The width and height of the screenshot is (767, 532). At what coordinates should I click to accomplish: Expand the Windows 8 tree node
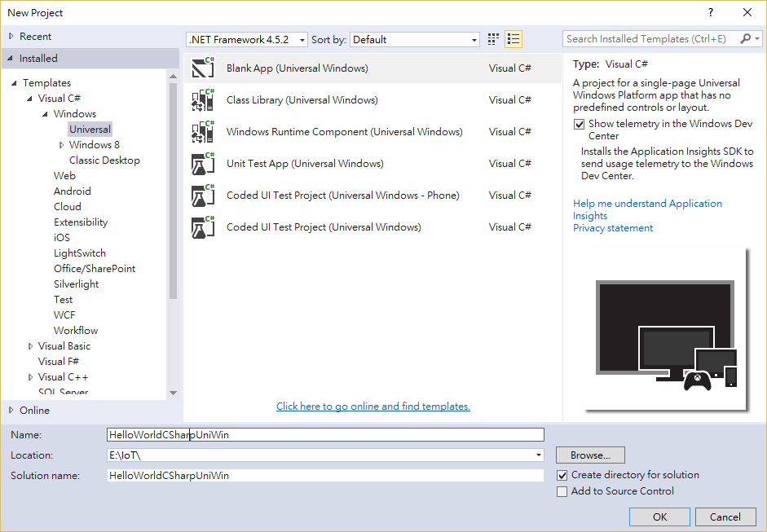point(61,145)
